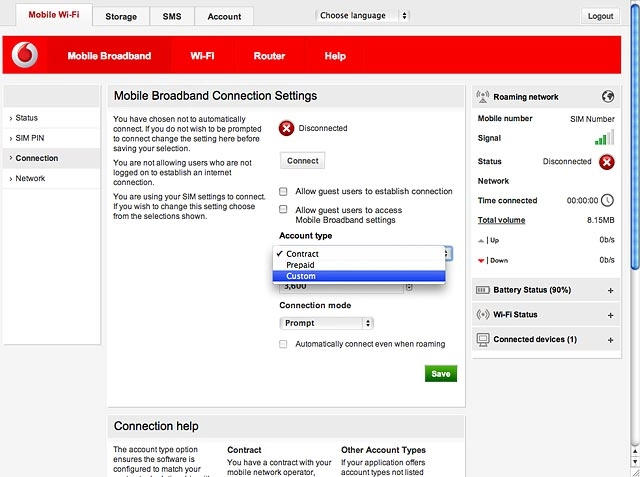Open the Help menu item
The height and width of the screenshot is (477, 640).
(x=335, y=56)
